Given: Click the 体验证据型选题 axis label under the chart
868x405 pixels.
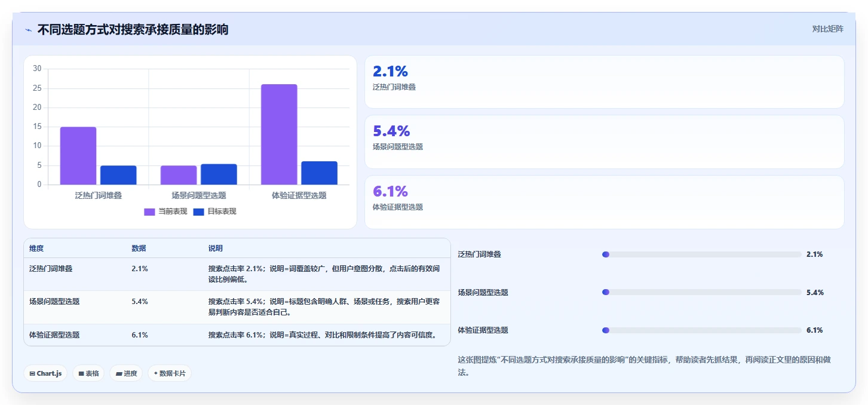Looking at the screenshot, I should [299, 195].
